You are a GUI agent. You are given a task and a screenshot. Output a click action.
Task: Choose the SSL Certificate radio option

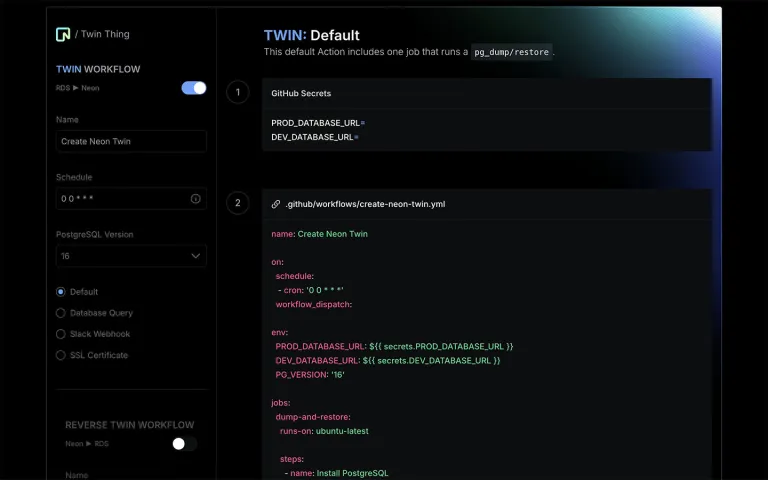point(61,355)
